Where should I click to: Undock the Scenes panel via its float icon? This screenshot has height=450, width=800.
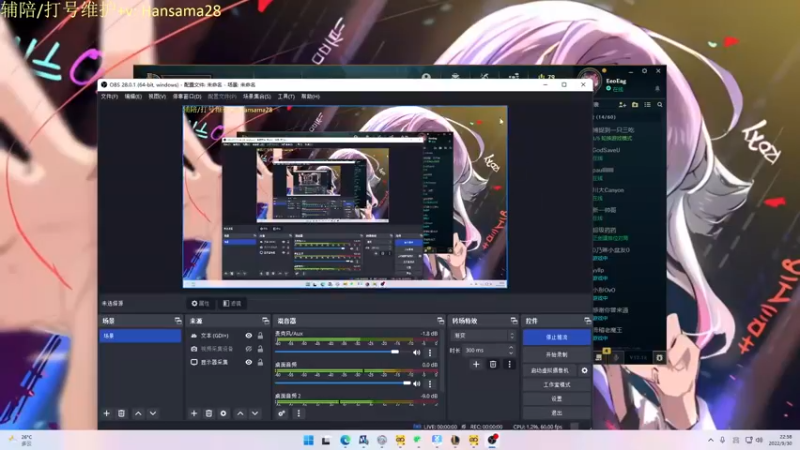178,321
